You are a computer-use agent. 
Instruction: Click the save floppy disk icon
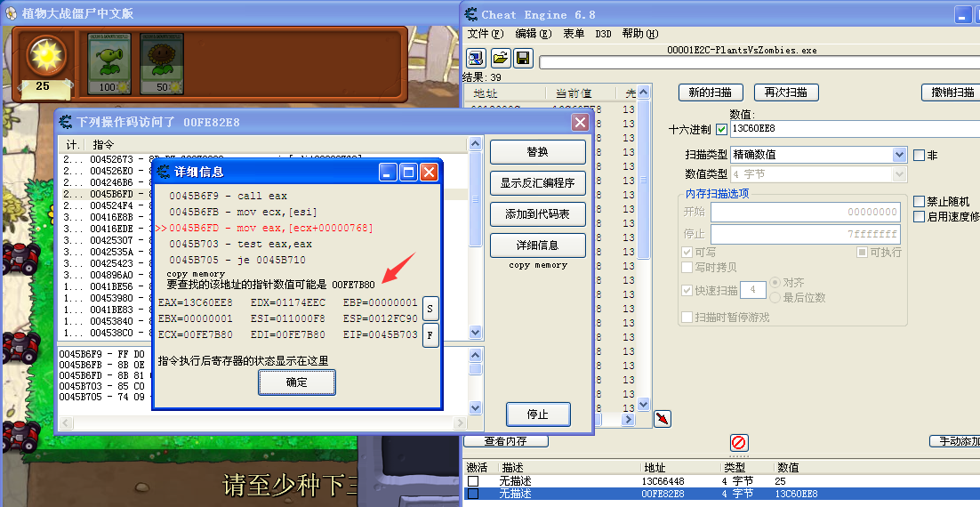(523, 58)
